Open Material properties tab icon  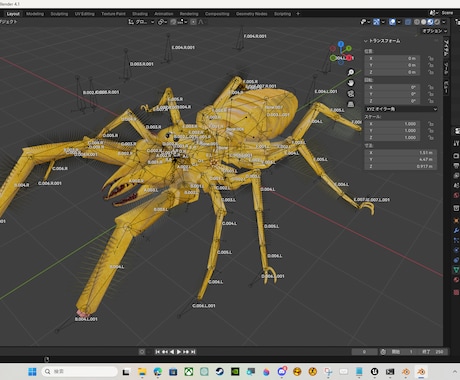tap(456, 280)
